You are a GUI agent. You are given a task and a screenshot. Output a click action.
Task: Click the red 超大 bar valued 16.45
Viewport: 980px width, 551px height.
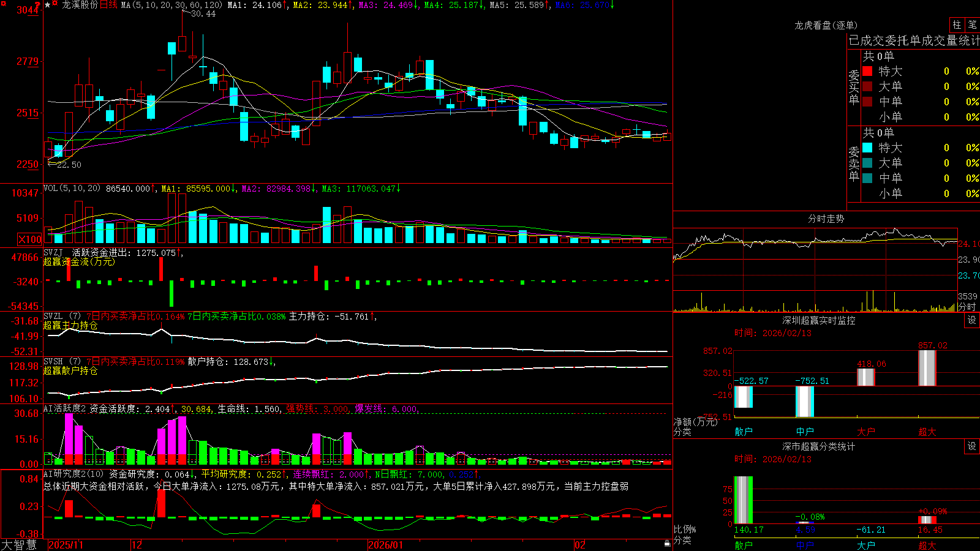pyautogui.click(x=927, y=520)
